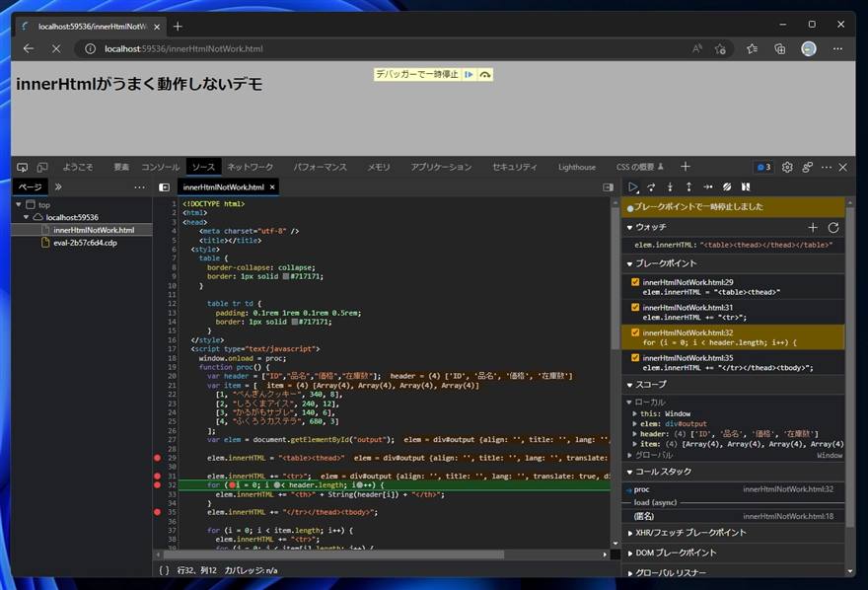868x590 pixels.
Task: Open the Favorites list
Action: coord(752,48)
